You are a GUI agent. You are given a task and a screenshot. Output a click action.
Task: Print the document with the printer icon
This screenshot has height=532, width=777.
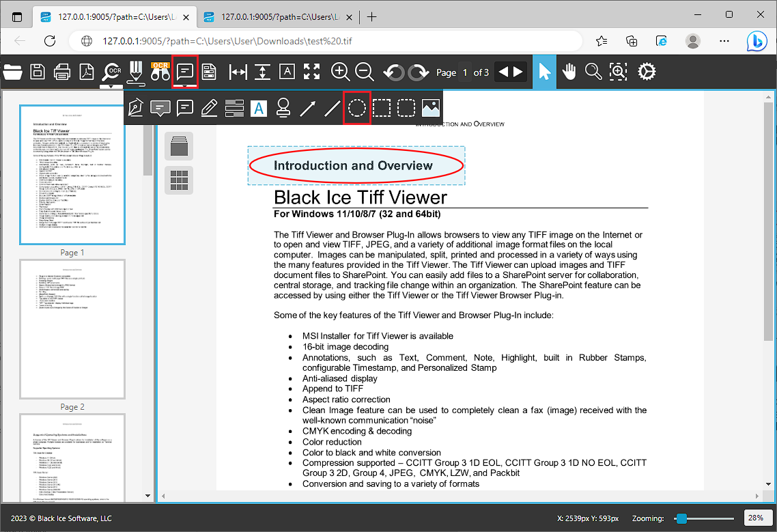click(x=62, y=72)
